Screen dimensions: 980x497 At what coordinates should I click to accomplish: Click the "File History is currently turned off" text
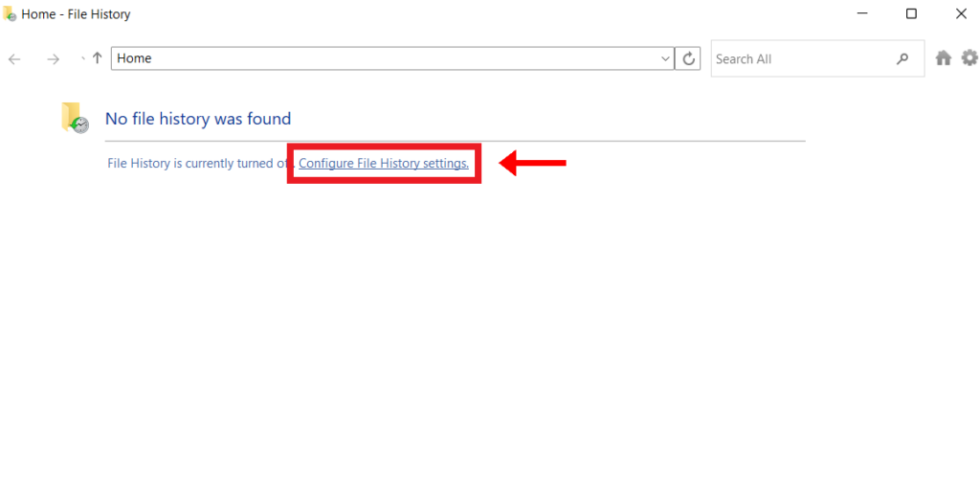(196, 164)
